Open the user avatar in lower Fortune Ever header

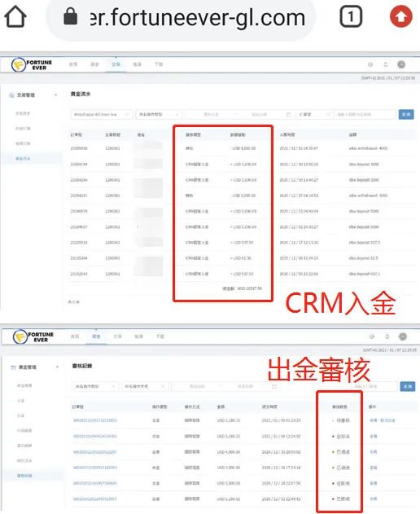[x=403, y=336]
